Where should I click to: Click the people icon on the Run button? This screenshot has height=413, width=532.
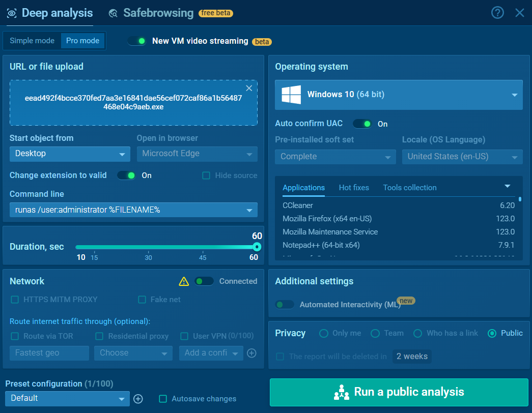342,392
